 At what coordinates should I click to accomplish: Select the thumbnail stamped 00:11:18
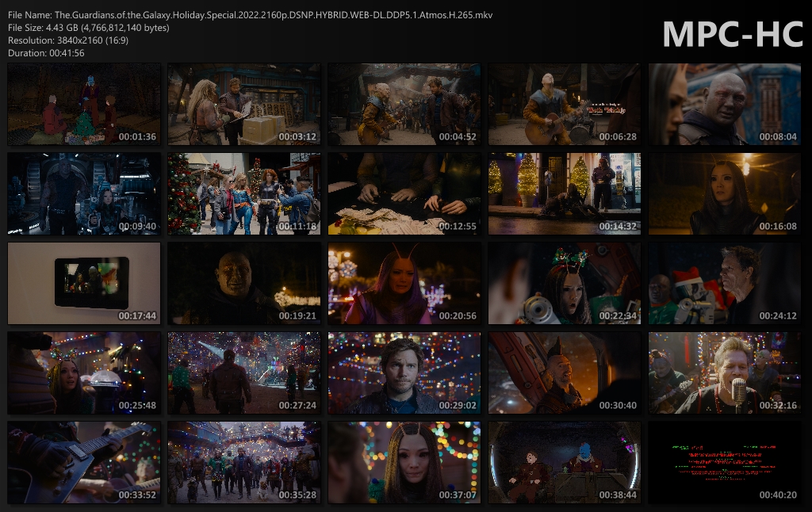(244, 193)
